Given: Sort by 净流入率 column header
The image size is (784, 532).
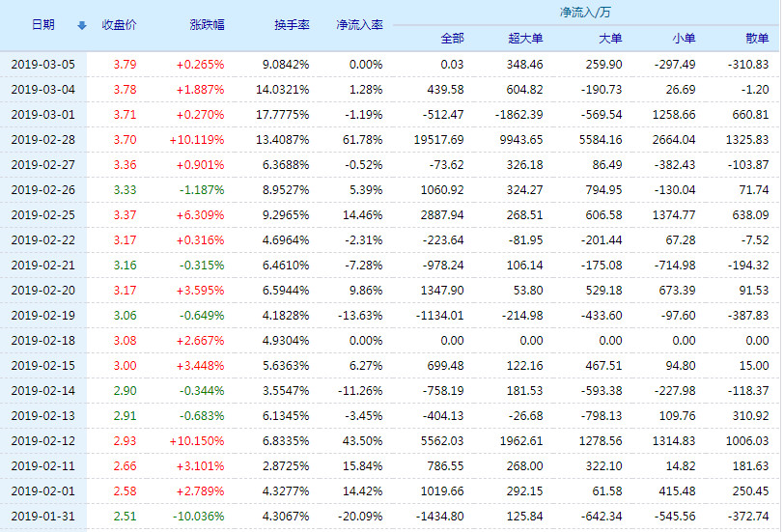Looking at the screenshot, I should coord(359,24).
